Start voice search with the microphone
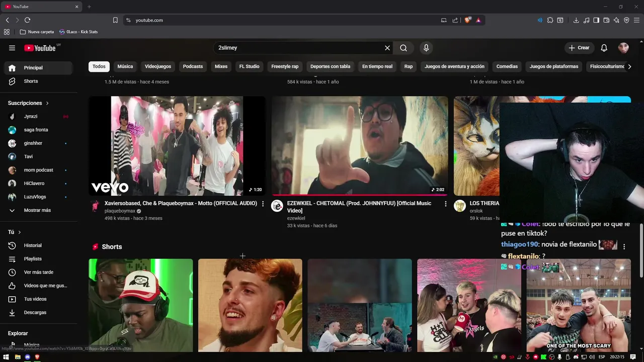Viewport: 644px width, 362px height. click(x=426, y=48)
